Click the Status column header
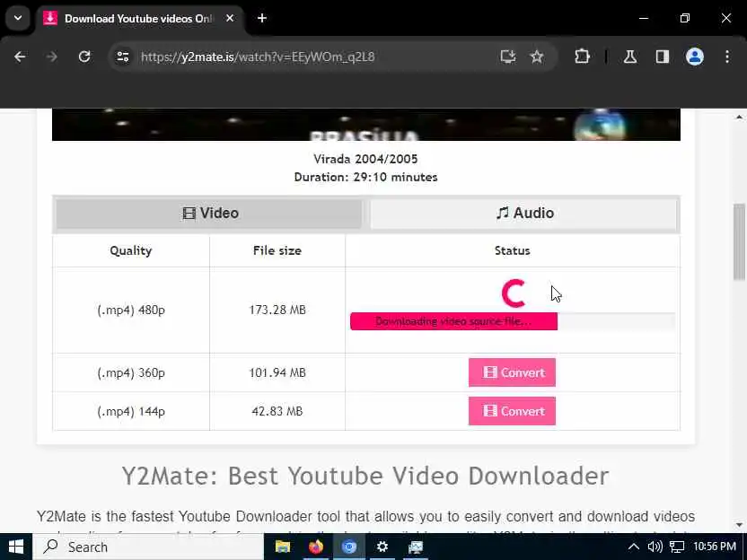 [x=512, y=250]
